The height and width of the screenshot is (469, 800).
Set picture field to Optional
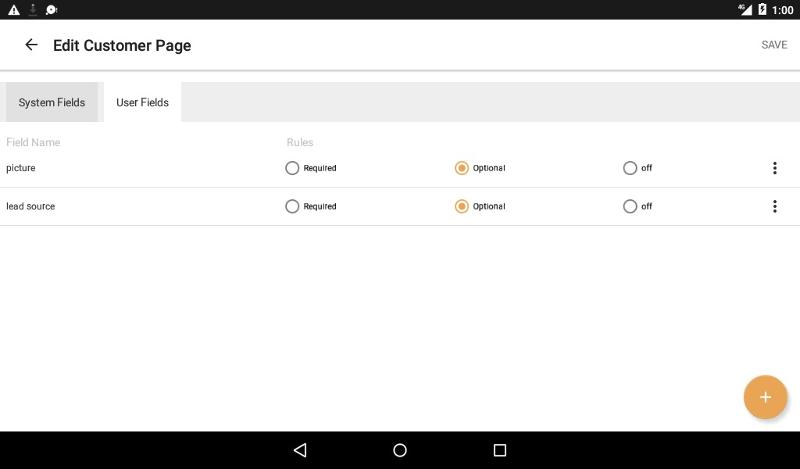480,168
